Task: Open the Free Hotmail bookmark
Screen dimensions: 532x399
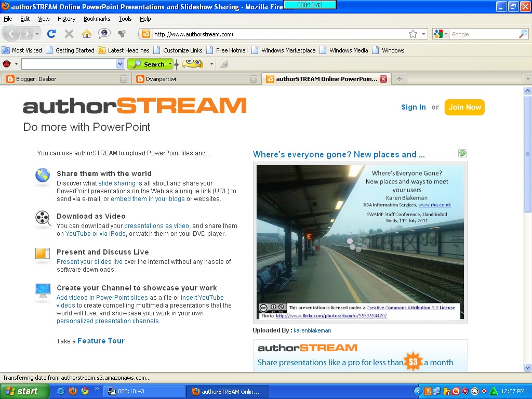Action: [x=227, y=50]
